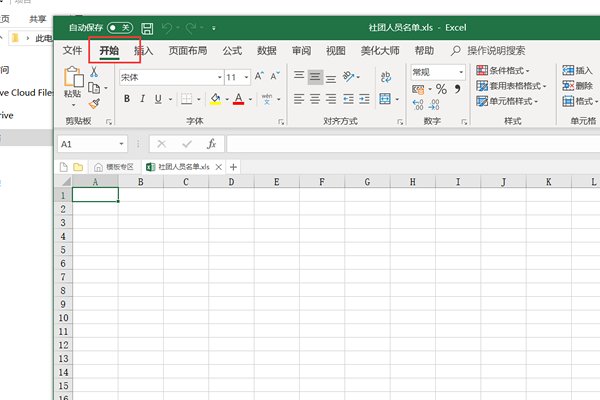
Task: Open the 插入 (Insert) ribbon tab
Action: (144, 50)
